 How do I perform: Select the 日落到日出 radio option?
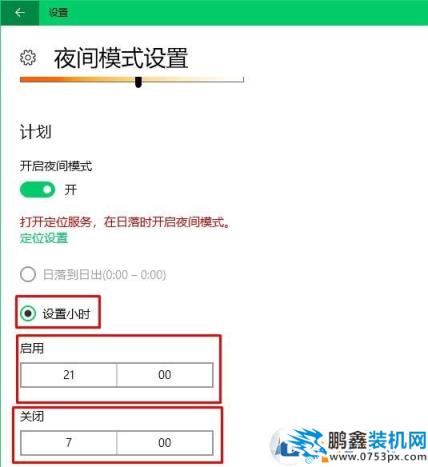[x=28, y=274]
